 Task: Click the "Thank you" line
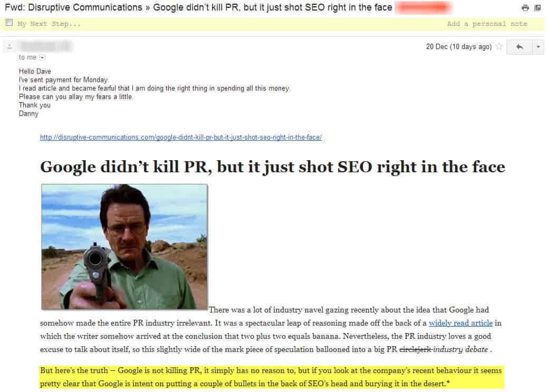[x=34, y=105]
